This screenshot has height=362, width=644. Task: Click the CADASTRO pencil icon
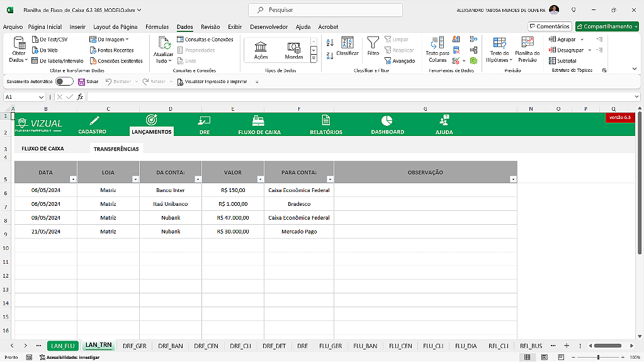click(x=94, y=120)
